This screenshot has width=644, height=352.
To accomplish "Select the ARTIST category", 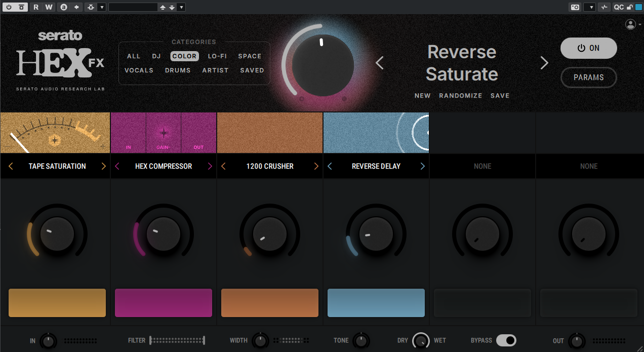I will point(216,70).
